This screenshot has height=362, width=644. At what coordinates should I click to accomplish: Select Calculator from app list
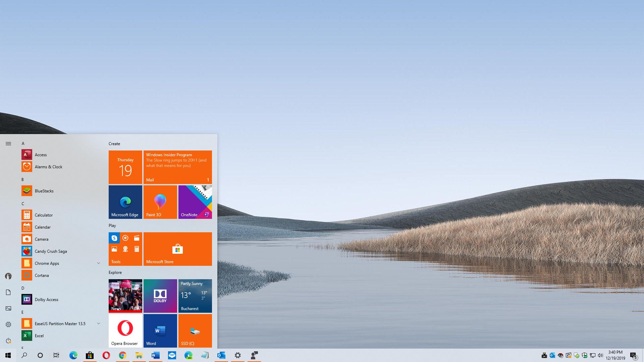[43, 215]
